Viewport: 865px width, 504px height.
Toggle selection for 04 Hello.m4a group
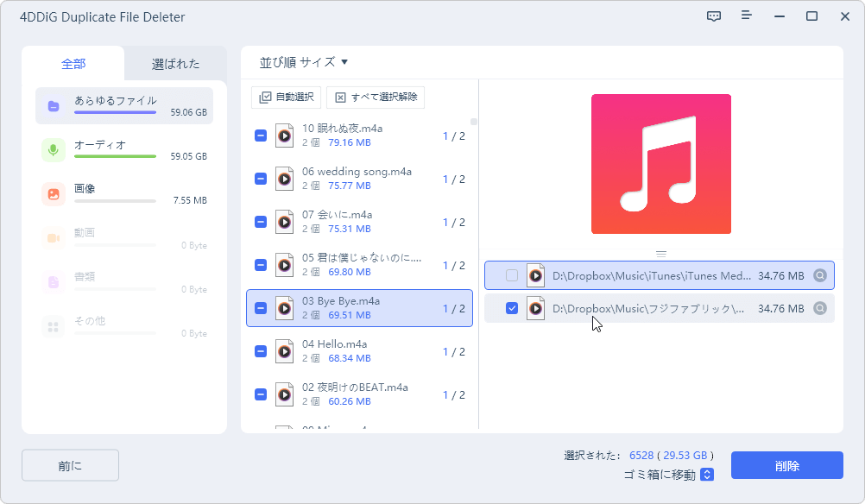click(261, 351)
